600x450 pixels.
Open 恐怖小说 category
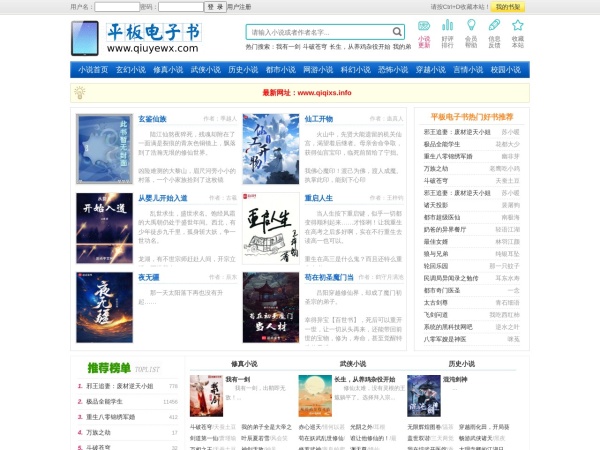click(393, 70)
